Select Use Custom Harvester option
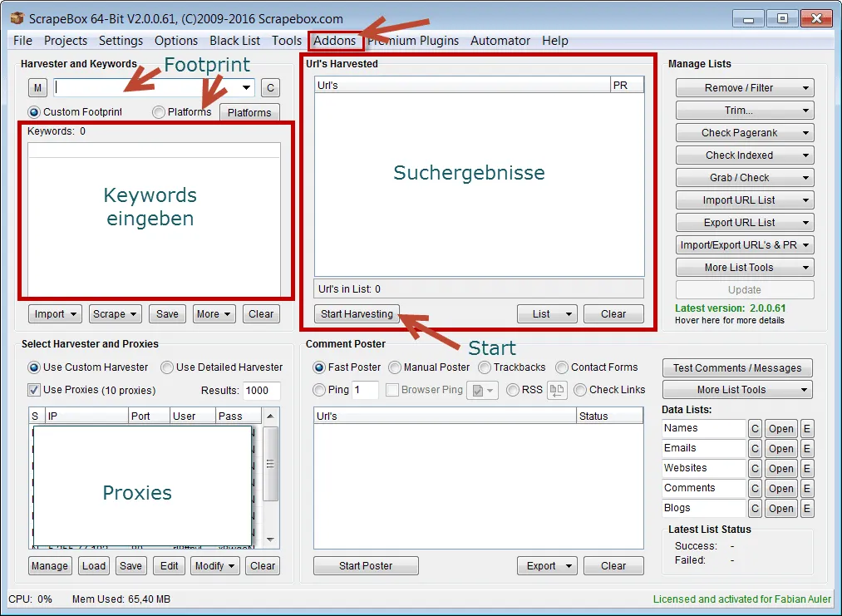This screenshot has width=842, height=616. click(x=34, y=367)
